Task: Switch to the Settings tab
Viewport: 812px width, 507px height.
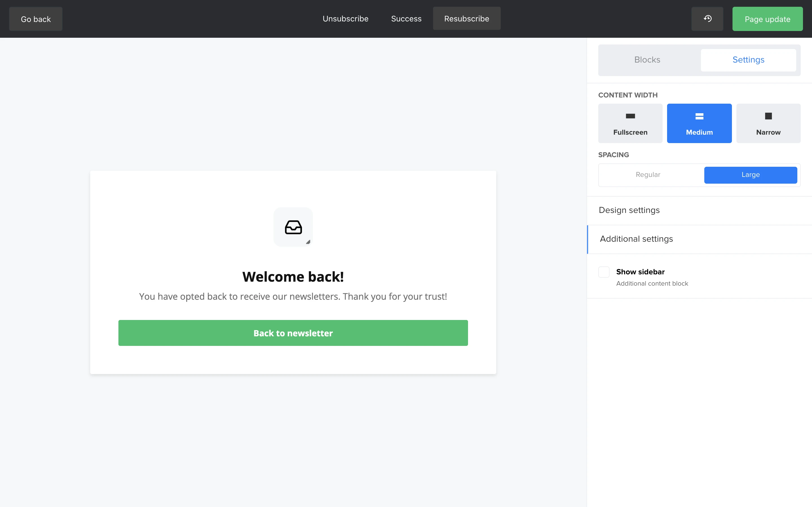Action: point(748,60)
